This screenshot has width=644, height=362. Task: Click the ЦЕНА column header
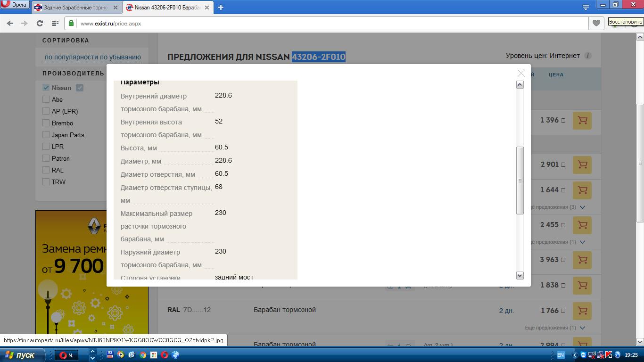pos(556,74)
